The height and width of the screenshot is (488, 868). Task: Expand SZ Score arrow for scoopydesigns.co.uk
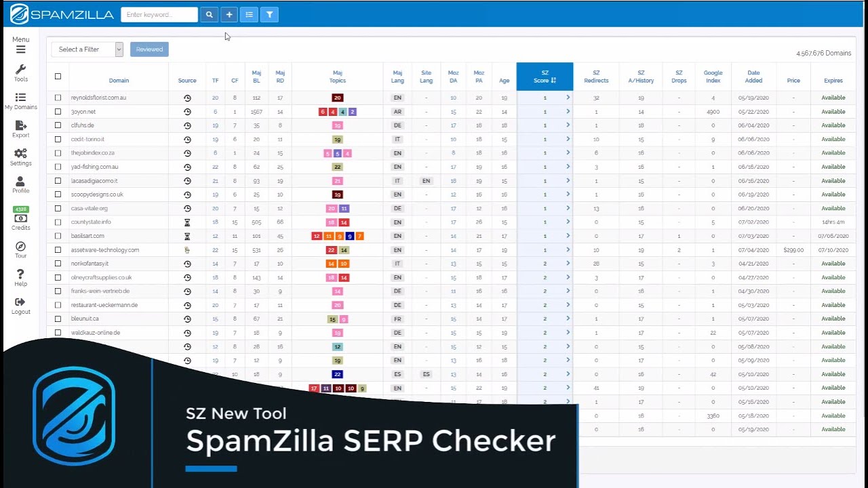(x=568, y=195)
